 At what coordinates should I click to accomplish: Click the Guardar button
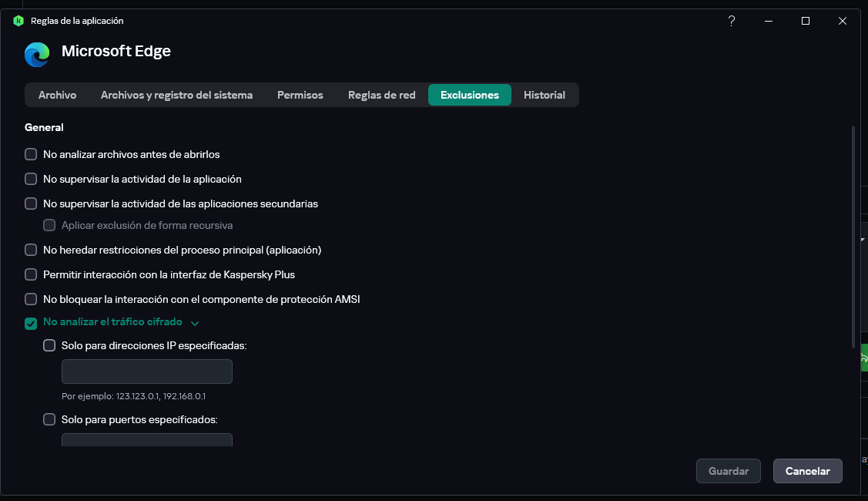click(x=728, y=471)
